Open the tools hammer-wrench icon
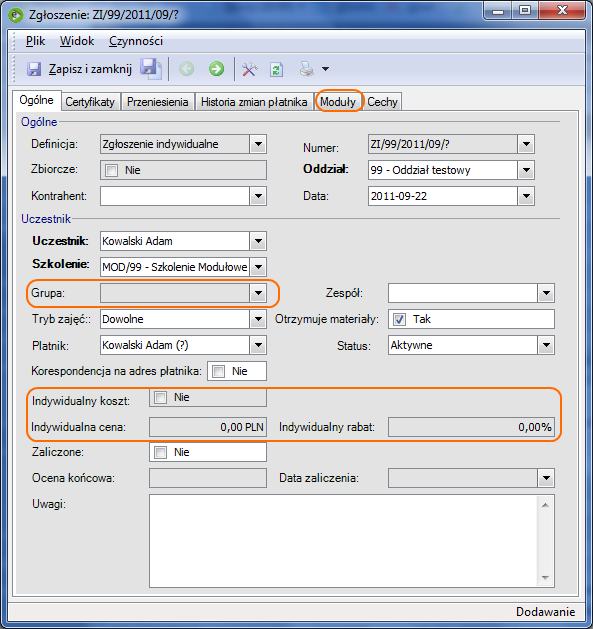Screen dimensions: 593x629 (x=250, y=69)
